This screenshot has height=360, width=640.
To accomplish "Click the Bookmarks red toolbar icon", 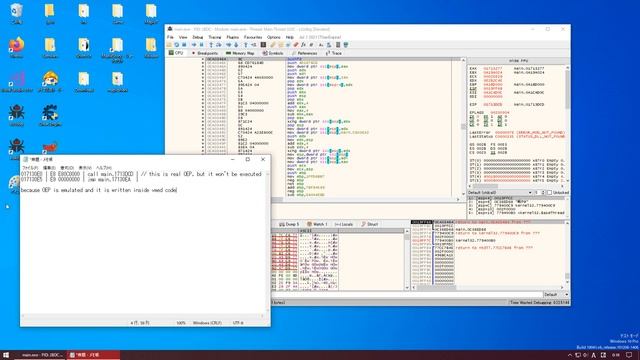I will (296, 45).
